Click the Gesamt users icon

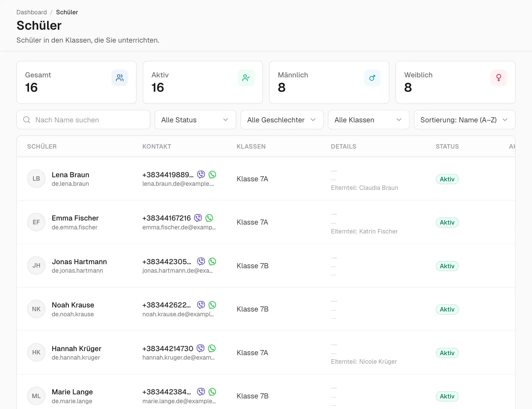(120, 78)
